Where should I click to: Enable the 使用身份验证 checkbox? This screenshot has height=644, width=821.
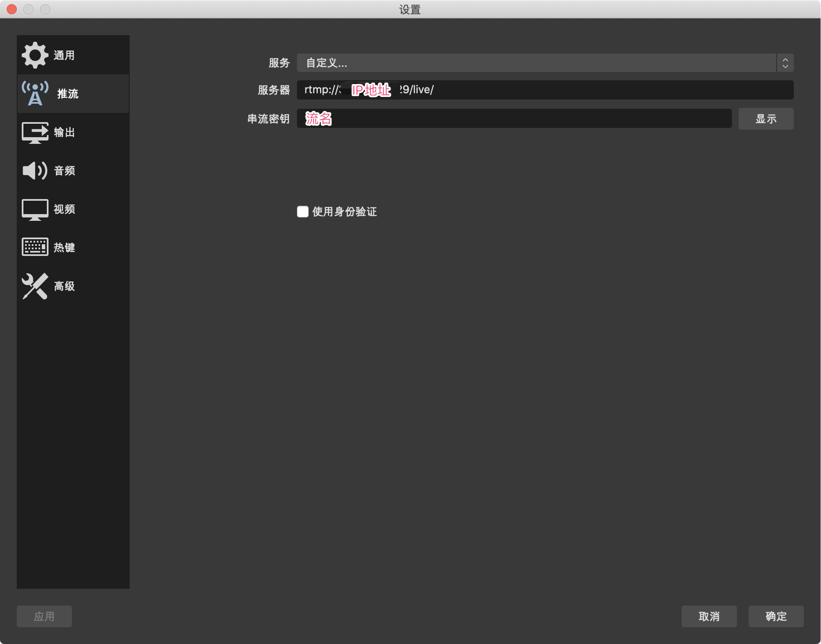pos(302,212)
